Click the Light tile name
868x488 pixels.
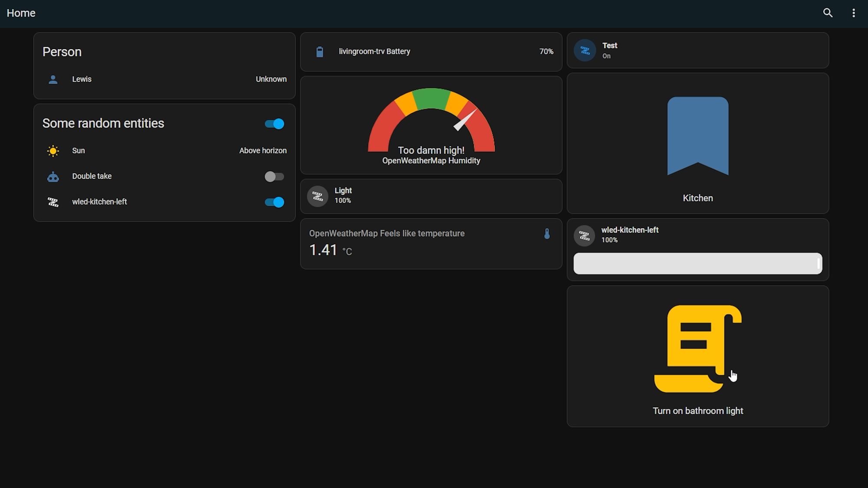point(343,190)
